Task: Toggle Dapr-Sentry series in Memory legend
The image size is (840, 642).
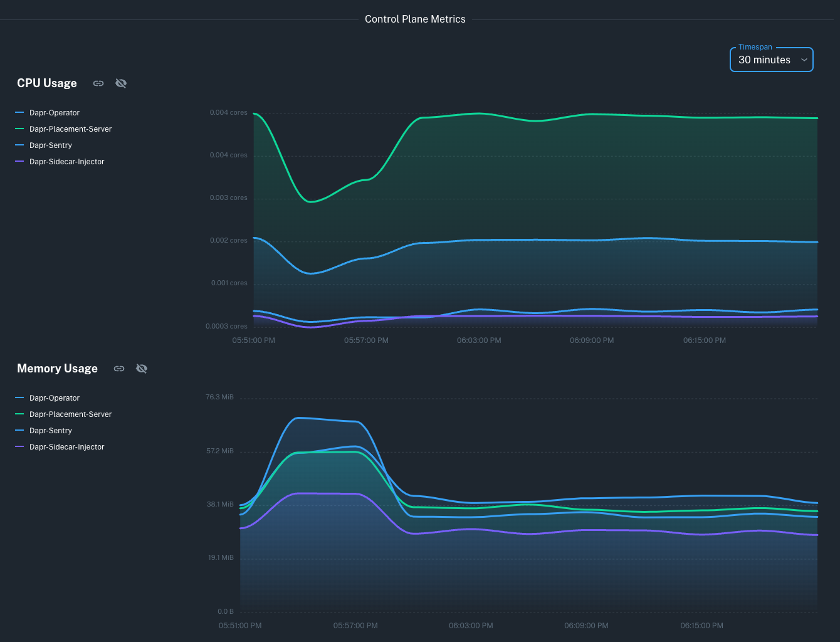Action: point(44,431)
